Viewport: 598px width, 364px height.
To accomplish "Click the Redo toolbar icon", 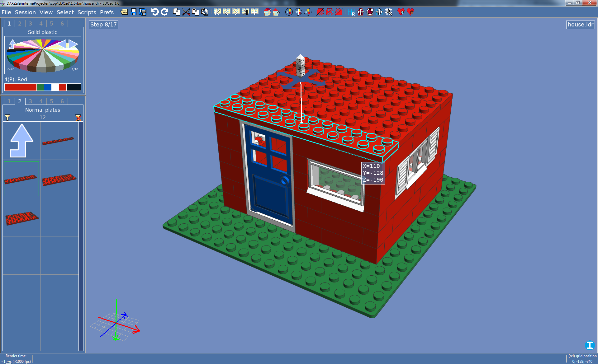I will click(164, 12).
